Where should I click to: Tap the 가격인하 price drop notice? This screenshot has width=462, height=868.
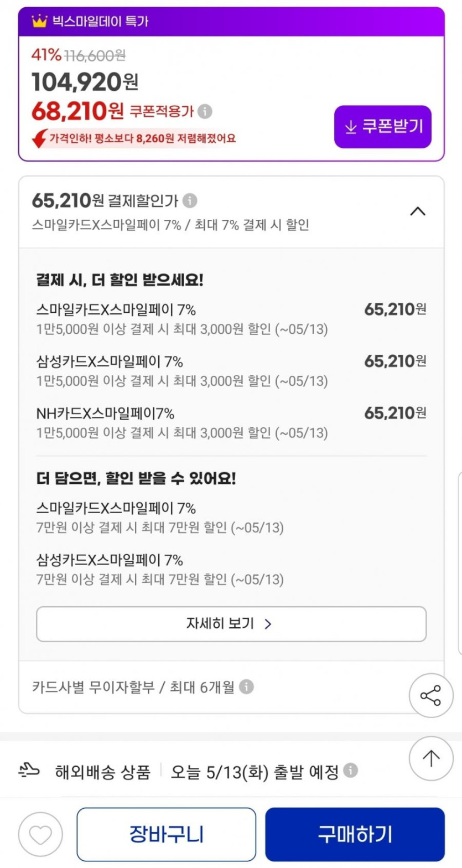tap(134, 138)
